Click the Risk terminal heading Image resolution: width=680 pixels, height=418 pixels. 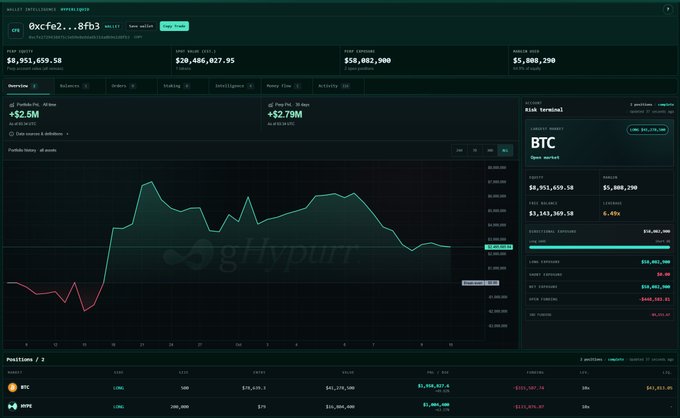(544, 110)
